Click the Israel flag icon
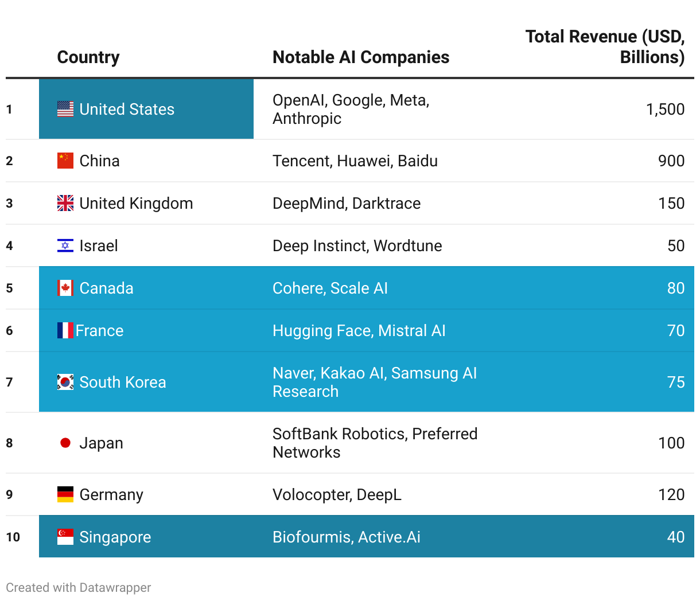The height and width of the screenshot is (601, 700). [65, 245]
